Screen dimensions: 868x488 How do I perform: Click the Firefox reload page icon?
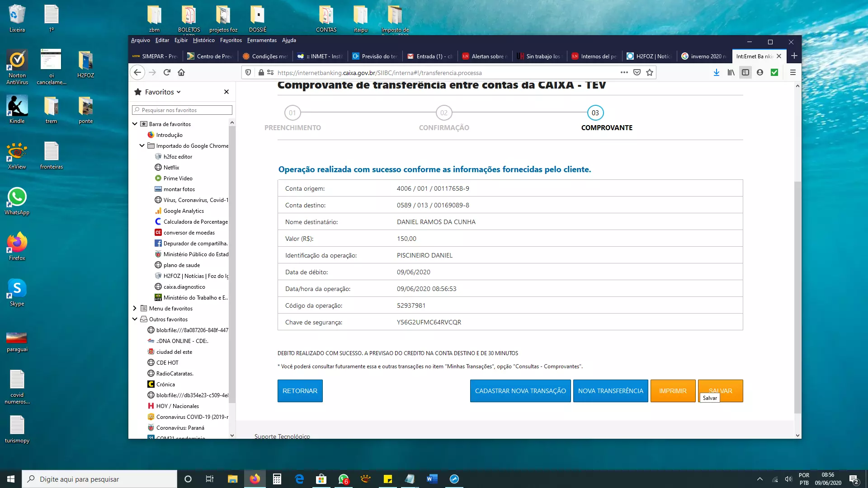[167, 72]
